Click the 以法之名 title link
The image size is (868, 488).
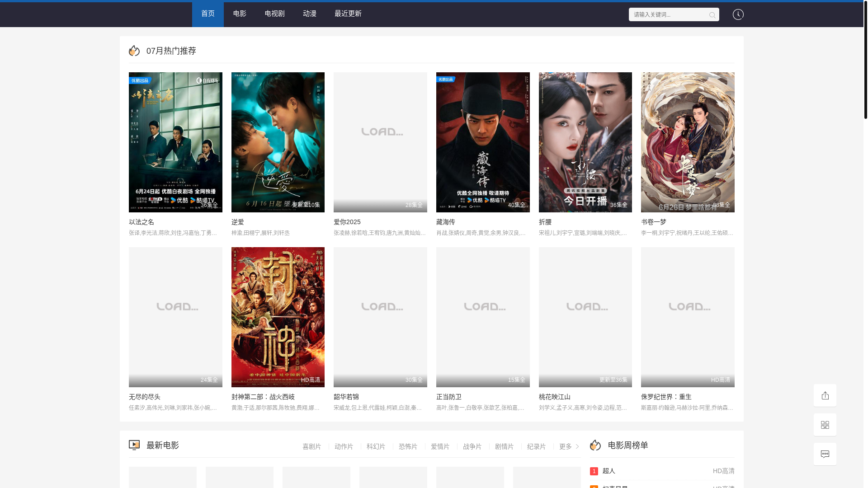[142, 222]
